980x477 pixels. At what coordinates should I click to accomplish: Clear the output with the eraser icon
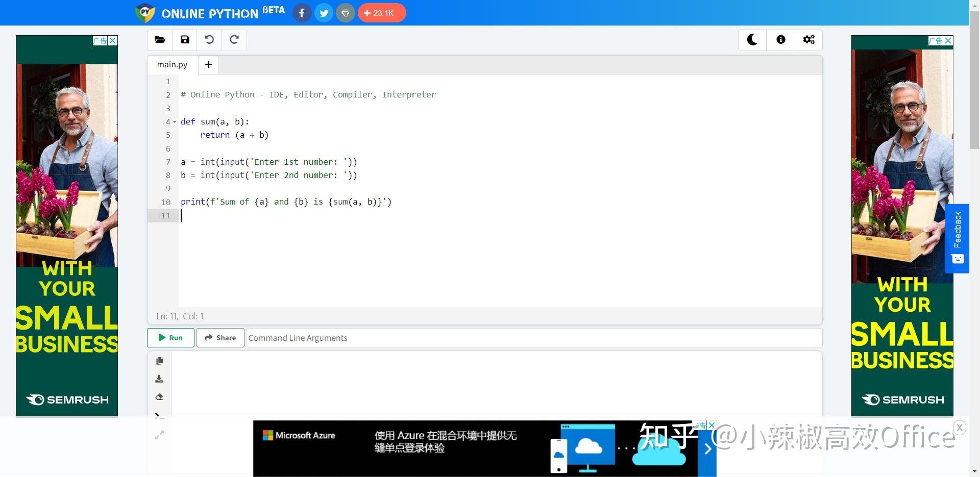(159, 397)
